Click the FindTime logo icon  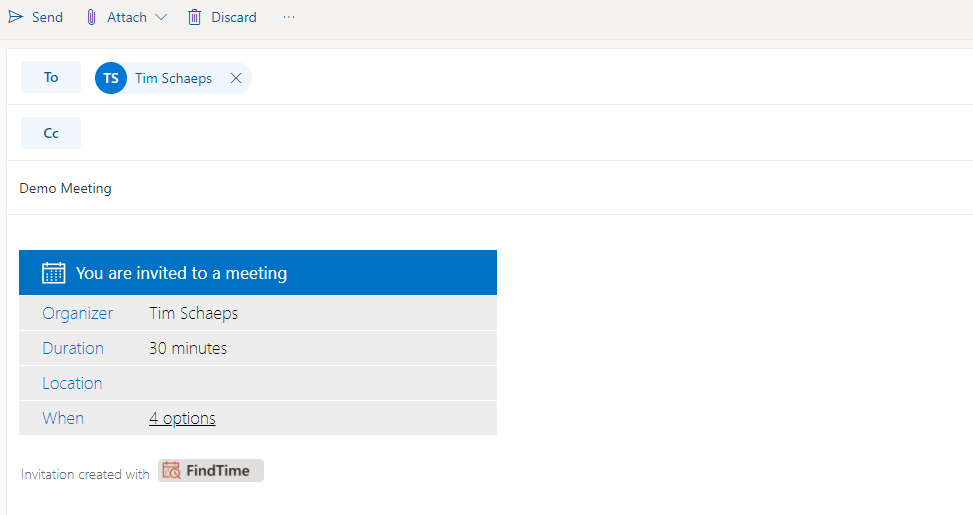(171, 470)
